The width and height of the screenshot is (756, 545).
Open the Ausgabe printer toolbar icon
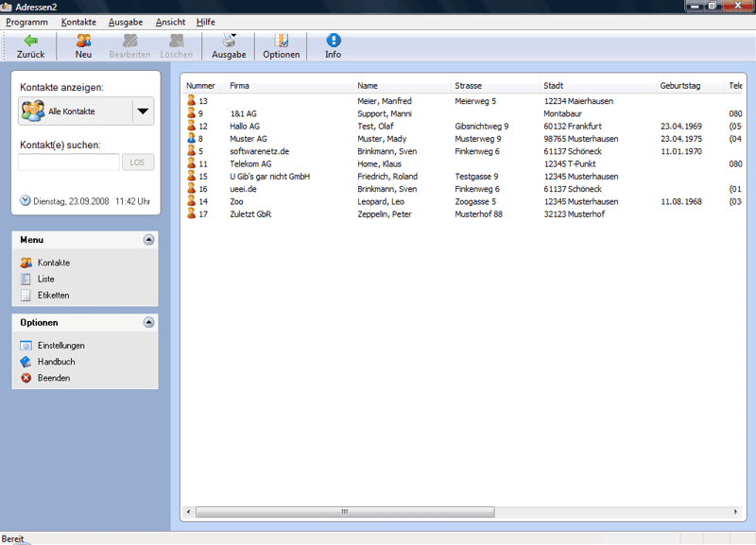pos(229,41)
